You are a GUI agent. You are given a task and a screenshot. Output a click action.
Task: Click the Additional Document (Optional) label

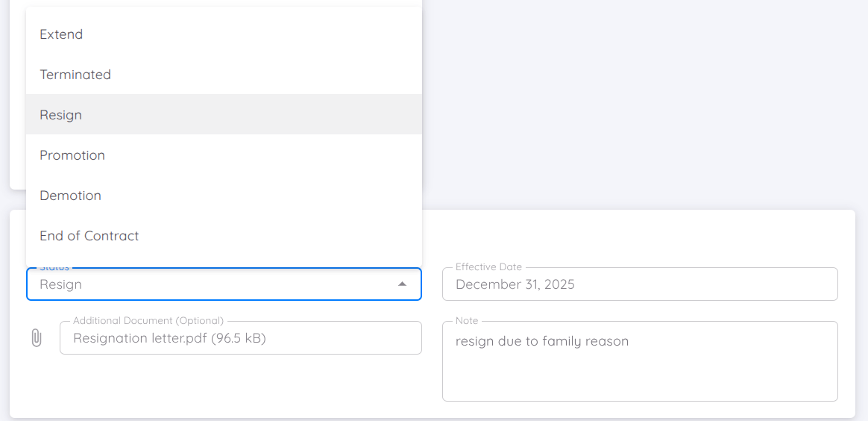pos(148,321)
